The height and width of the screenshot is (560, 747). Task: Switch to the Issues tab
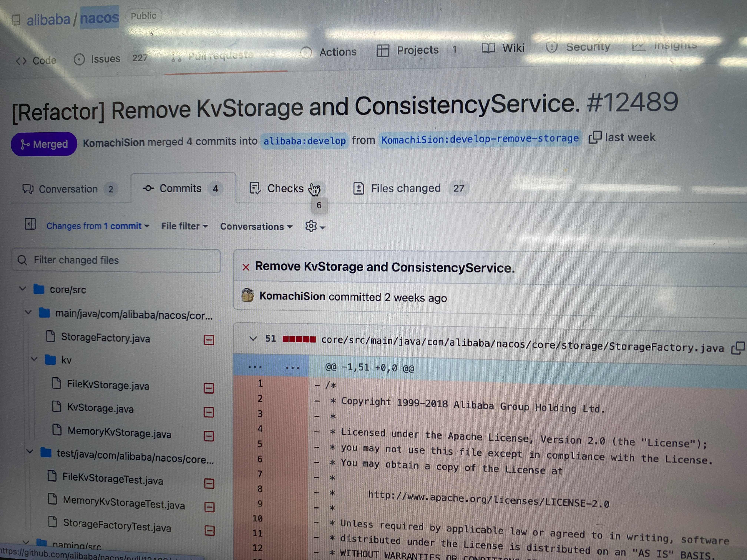(x=110, y=59)
